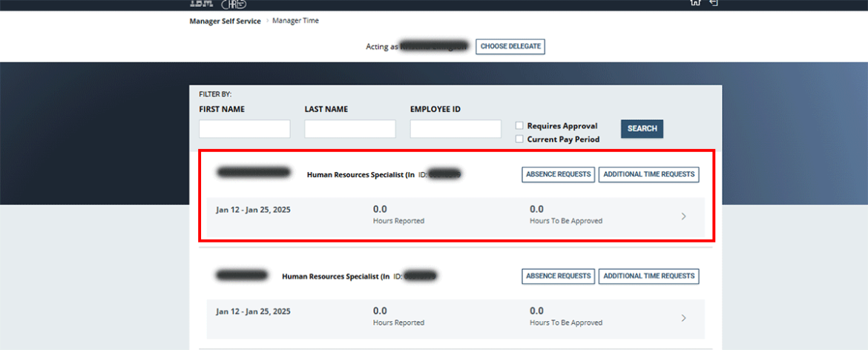View second employee's Additional Time Requests
The image size is (868, 350).
pos(648,276)
